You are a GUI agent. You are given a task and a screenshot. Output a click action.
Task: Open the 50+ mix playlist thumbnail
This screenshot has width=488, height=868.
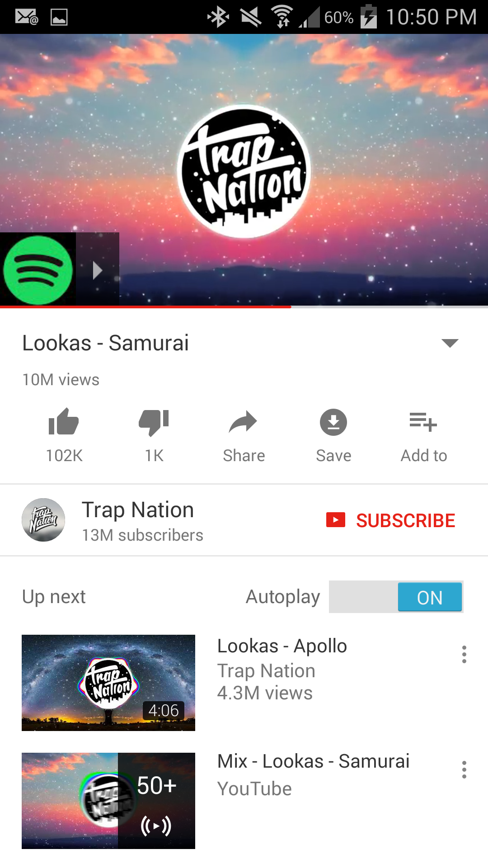pos(108,801)
